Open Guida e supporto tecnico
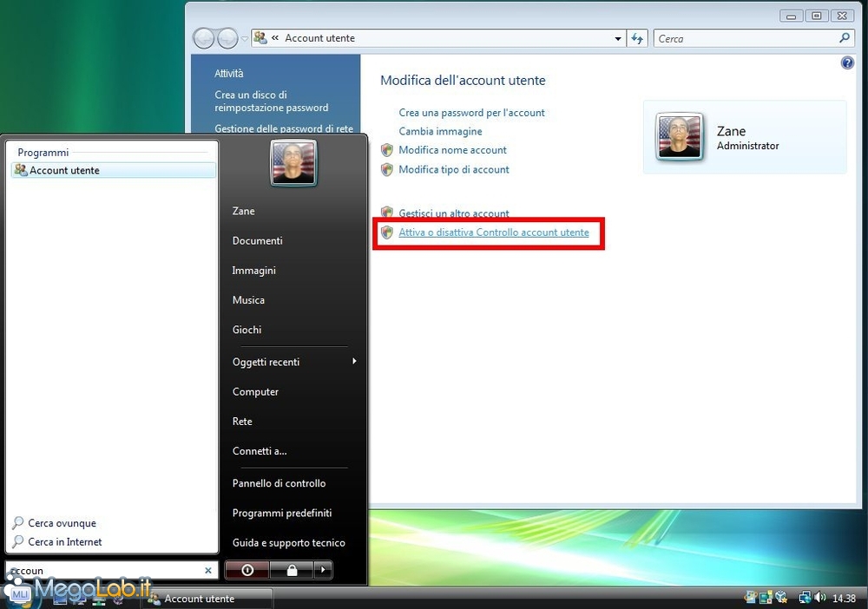Viewport: 868px width, 609px height. point(288,542)
